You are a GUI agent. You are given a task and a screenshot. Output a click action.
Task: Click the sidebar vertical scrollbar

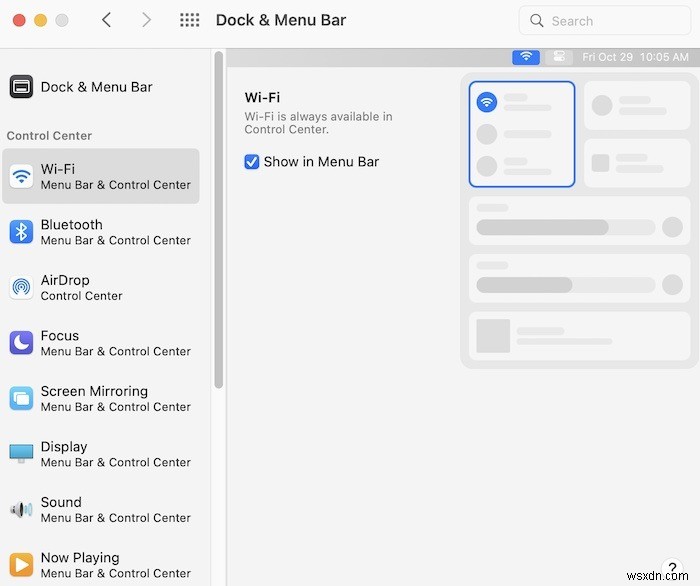point(218,220)
